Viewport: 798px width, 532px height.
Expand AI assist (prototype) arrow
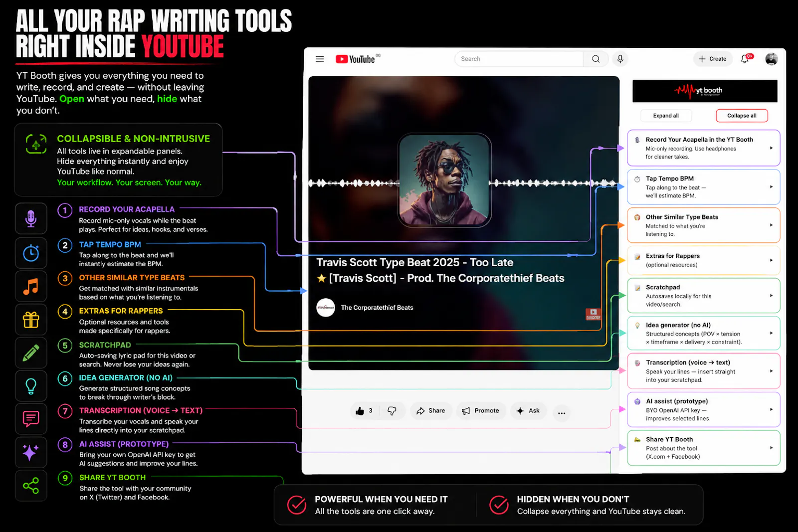[x=771, y=409]
